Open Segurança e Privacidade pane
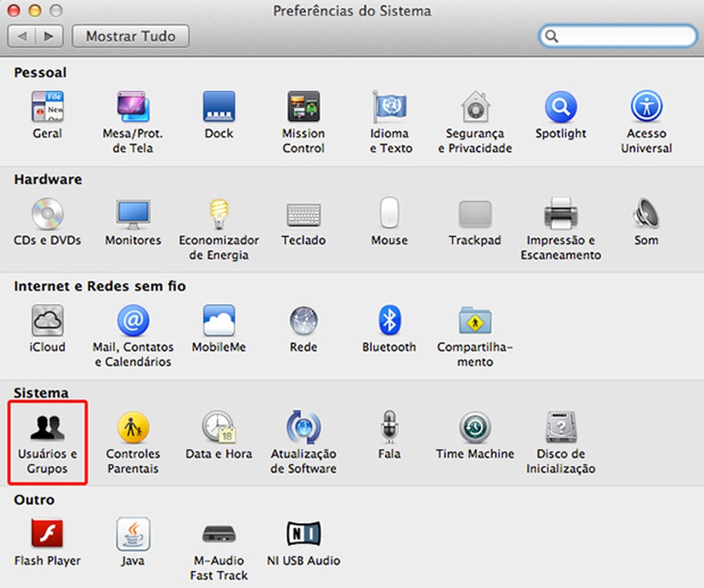This screenshot has height=588, width=704. [x=475, y=108]
